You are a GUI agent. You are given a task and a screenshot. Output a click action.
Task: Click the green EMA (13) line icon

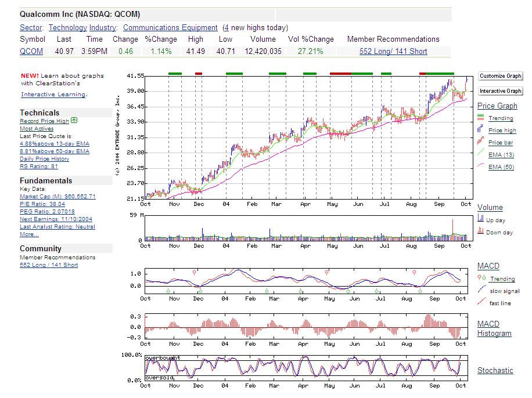(481, 154)
